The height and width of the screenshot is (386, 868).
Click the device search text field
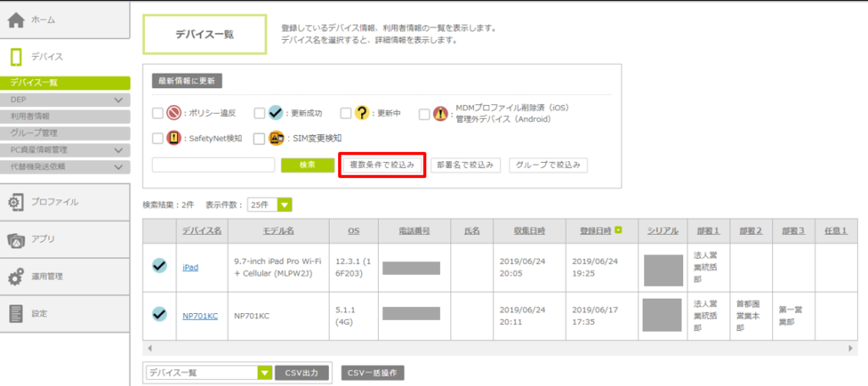click(x=214, y=165)
